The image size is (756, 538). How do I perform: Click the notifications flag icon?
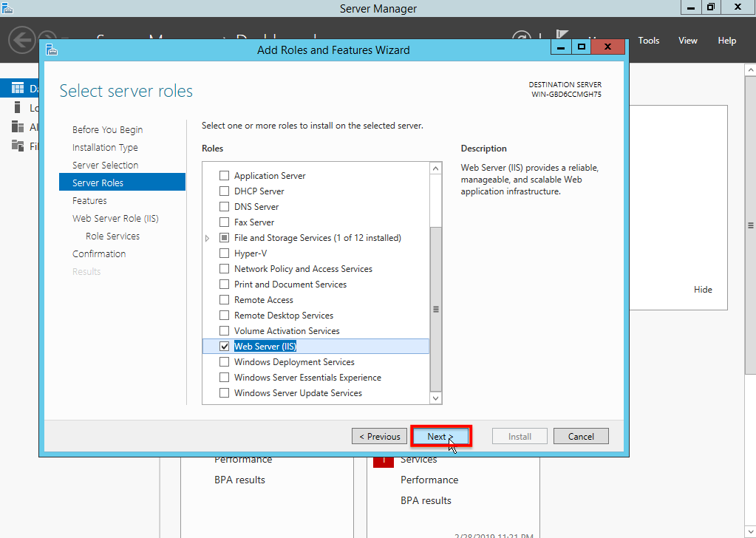(561, 35)
